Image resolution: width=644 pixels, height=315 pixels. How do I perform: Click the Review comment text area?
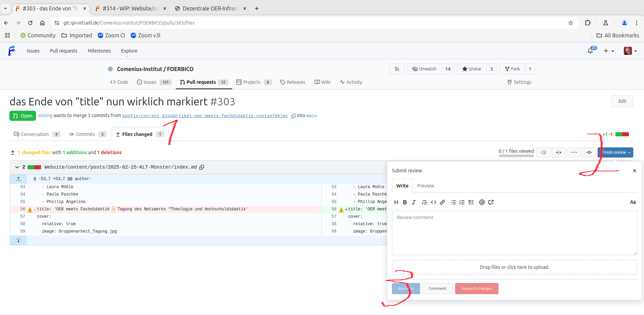[x=514, y=233]
